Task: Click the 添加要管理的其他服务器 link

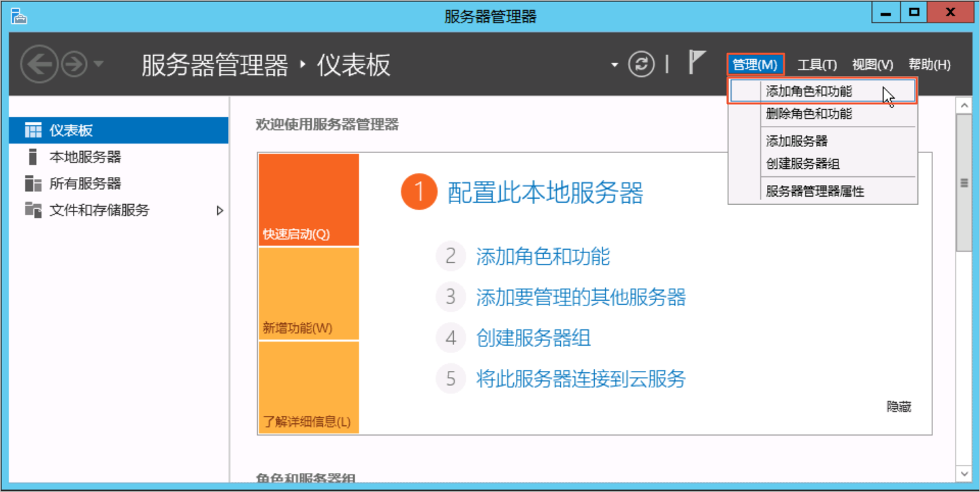Action: [x=581, y=297]
